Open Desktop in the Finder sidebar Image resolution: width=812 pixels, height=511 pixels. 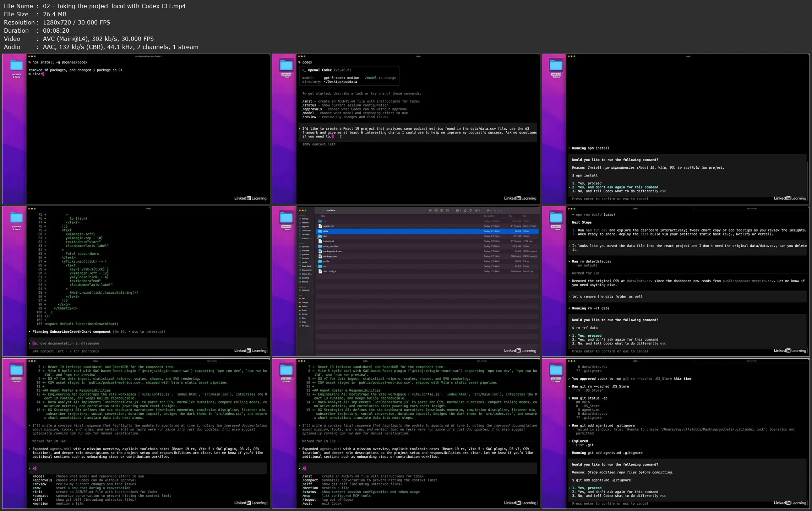pyautogui.click(x=305, y=278)
